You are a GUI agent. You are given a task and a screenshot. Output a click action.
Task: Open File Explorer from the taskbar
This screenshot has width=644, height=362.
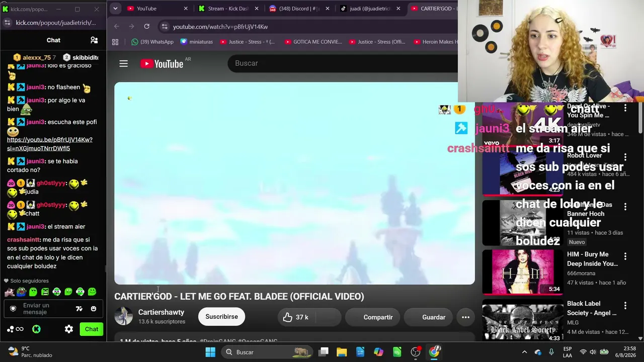pyautogui.click(x=342, y=352)
